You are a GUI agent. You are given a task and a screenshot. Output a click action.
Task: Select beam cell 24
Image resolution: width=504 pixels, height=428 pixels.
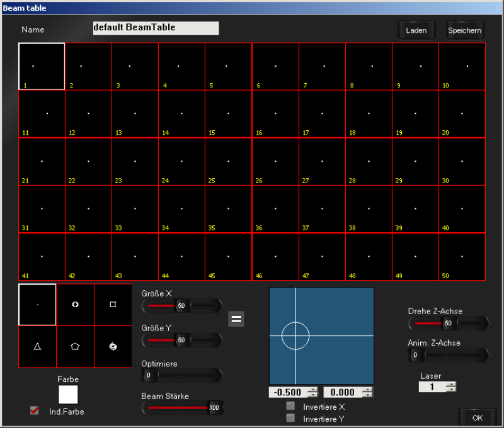[181, 162]
